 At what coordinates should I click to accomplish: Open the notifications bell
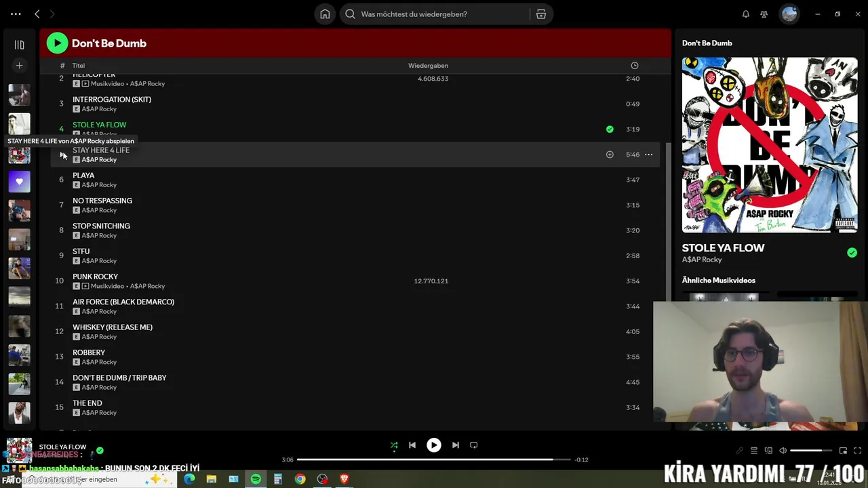(746, 14)
